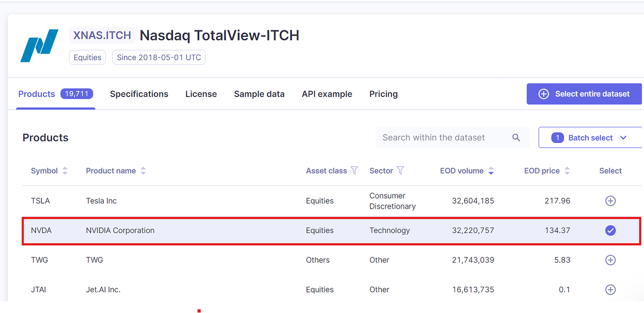Open the Specifications tab
This screenshot has width=644, height=313.
(x=139, y=94)
